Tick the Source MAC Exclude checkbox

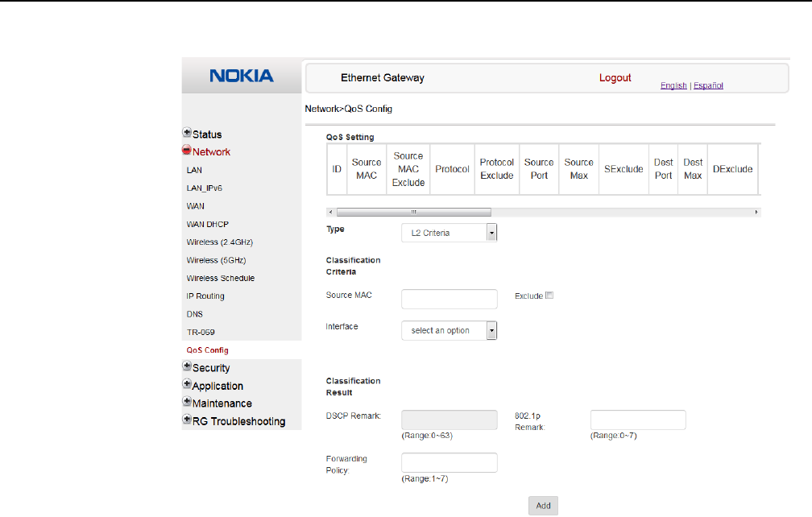pyautogui.click(x=550, y=296)
